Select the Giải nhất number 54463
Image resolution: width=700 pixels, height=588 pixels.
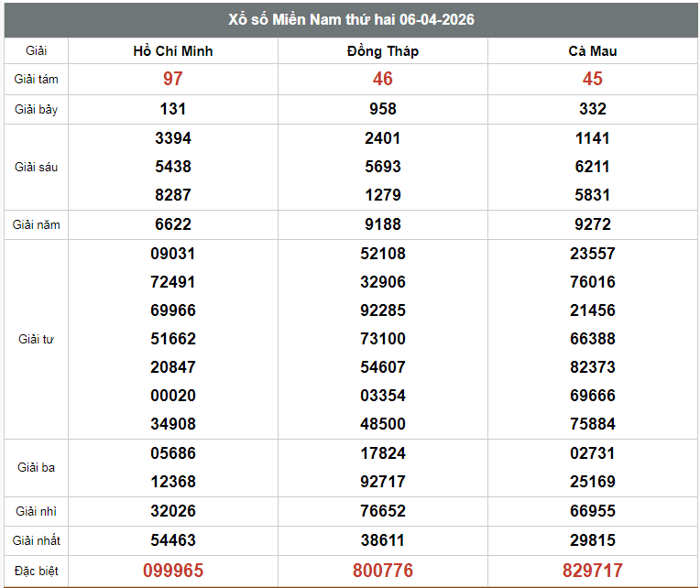pyautogui.click(x=173, y=540)
